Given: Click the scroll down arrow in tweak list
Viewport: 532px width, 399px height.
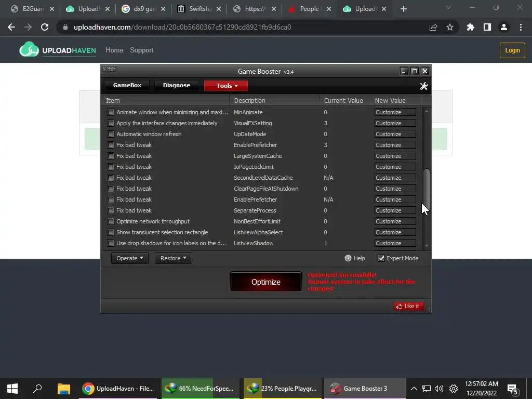Looking at the screenshot, I should pyautogui.click(x=427, y=246).
